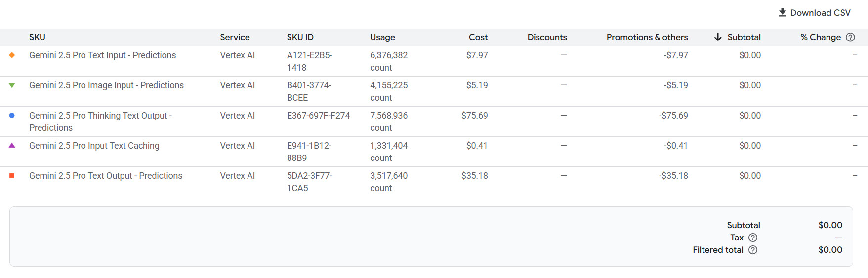Click the orange diamond marker for Text Input
Image resolution: width=868 pixels, height=278 pixels.
tap(12, 55)
